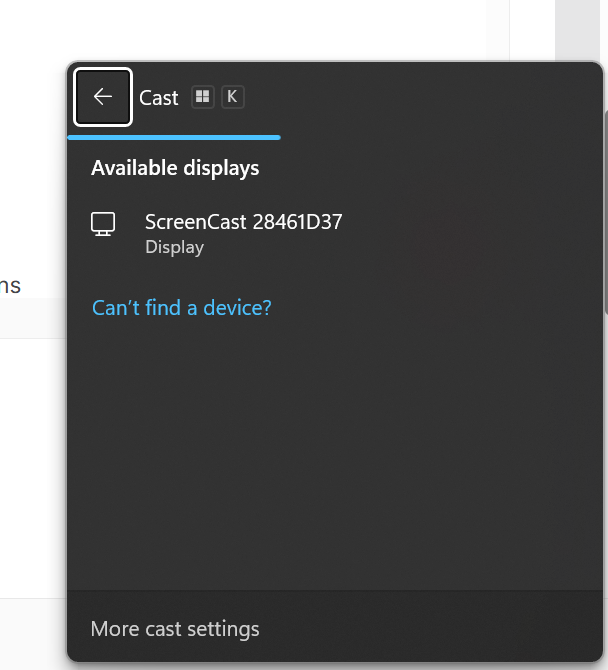Click the Display subtitle under ScreenCast

174,247
